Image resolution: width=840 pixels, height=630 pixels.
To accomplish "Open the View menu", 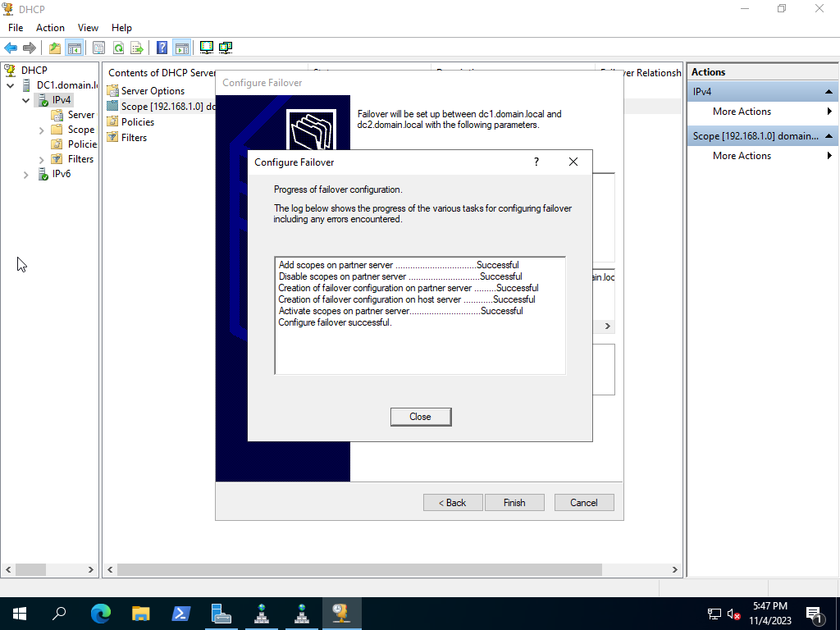I will tap(87, 27).
